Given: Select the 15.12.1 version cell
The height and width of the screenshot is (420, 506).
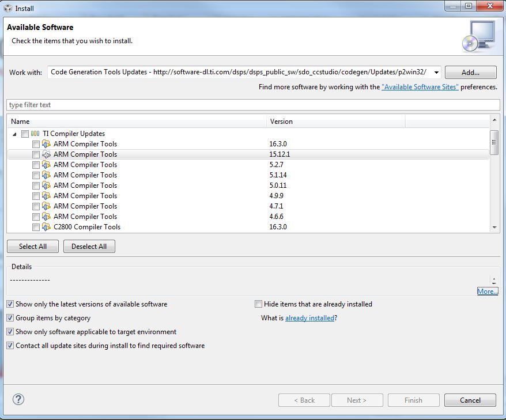Looking at the screenshot, I should [x=280, y=154].
